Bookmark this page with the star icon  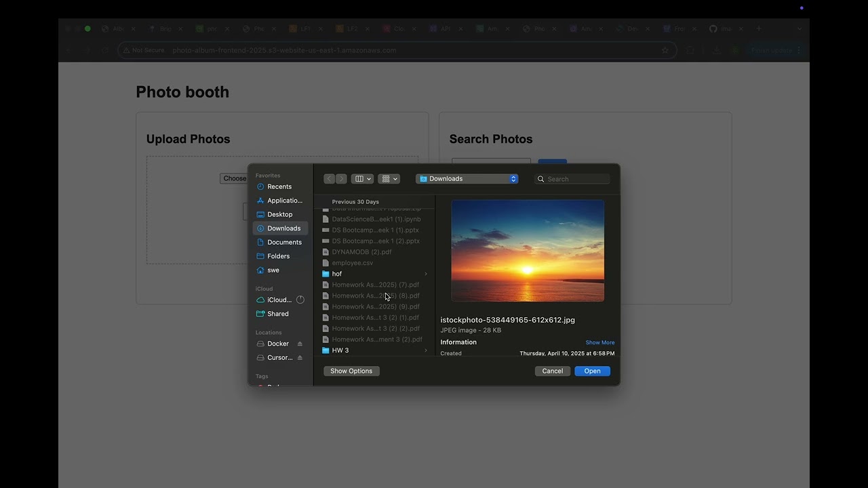665,50
